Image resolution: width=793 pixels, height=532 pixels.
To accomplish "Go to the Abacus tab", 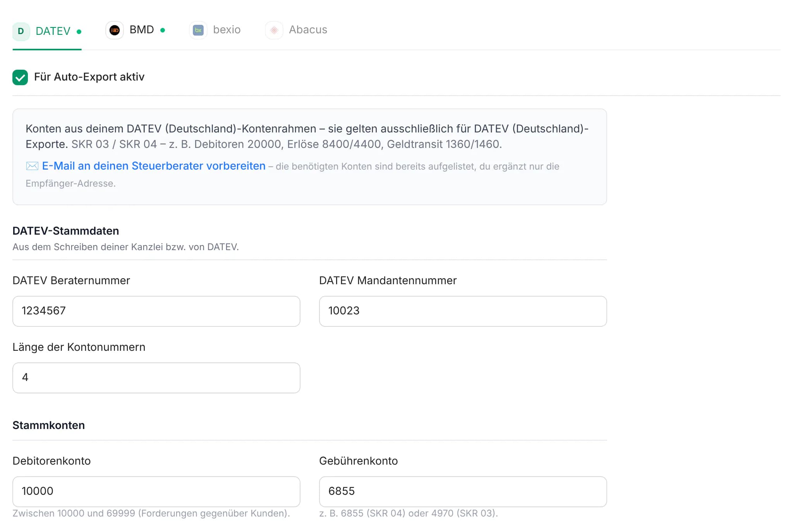I will 296,30.
